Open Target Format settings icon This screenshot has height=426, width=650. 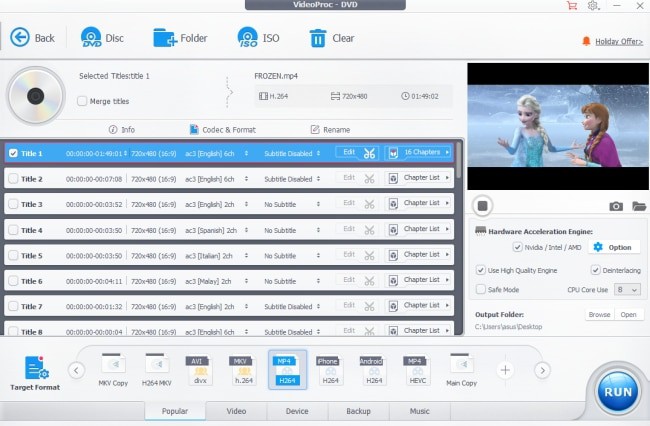pos(36,368)
